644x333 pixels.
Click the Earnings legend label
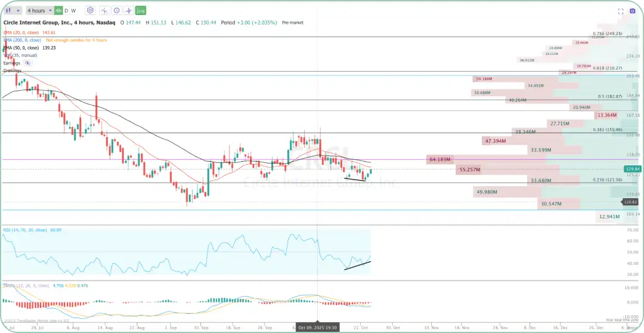pyautogui.click(x=11, y=63)
